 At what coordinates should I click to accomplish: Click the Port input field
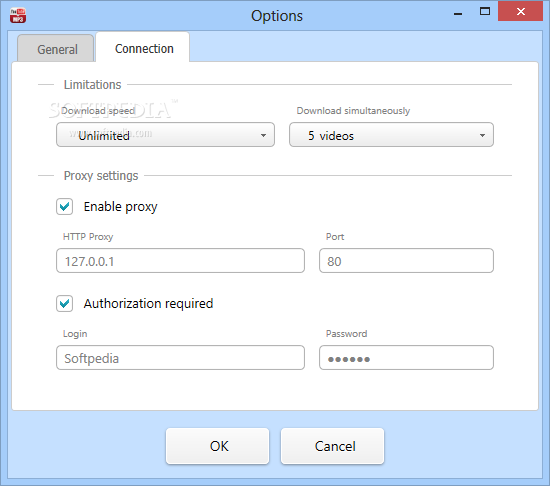tap(406, 261)
